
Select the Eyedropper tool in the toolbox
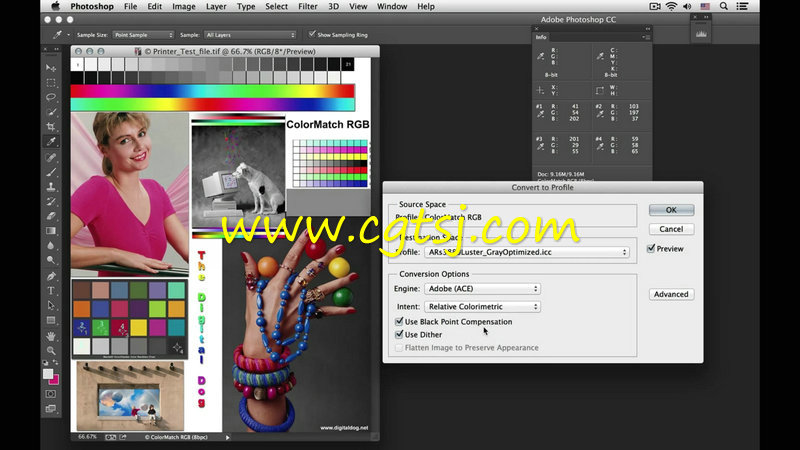click(51, 141)
